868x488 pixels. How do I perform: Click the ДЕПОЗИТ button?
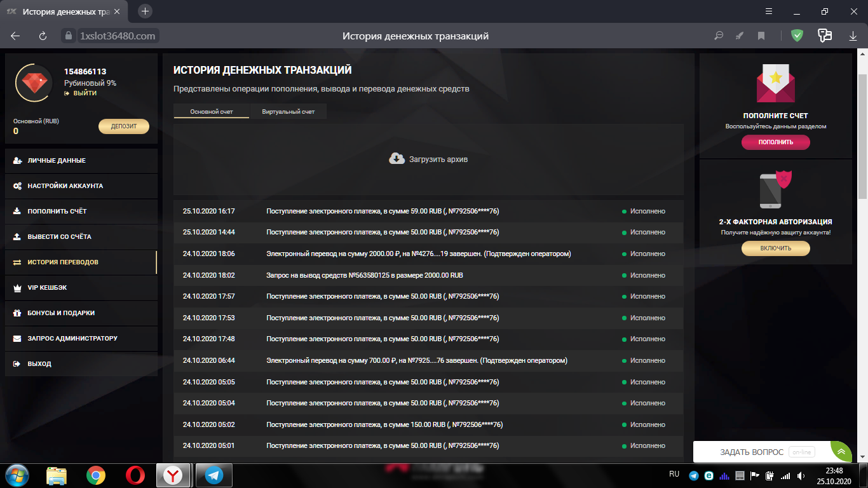coord(124,126)
